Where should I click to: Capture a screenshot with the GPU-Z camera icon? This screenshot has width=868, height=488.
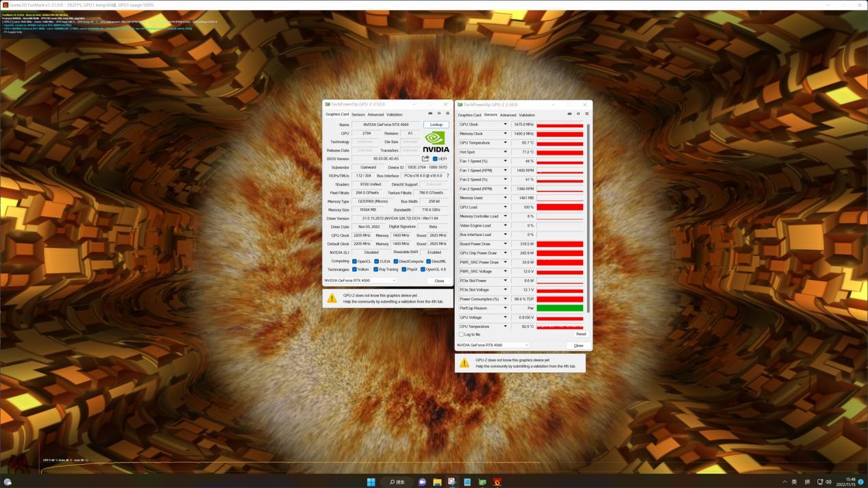pos(431,114)
